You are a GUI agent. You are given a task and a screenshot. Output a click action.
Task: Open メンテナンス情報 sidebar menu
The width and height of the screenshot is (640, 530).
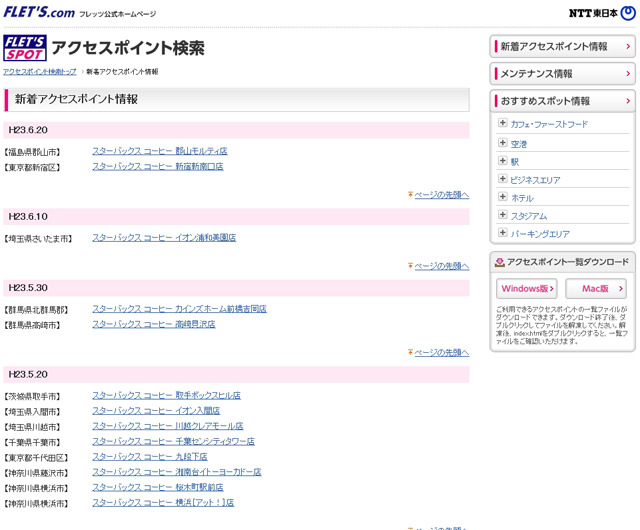pyautogui.click(x=562, y=74)
